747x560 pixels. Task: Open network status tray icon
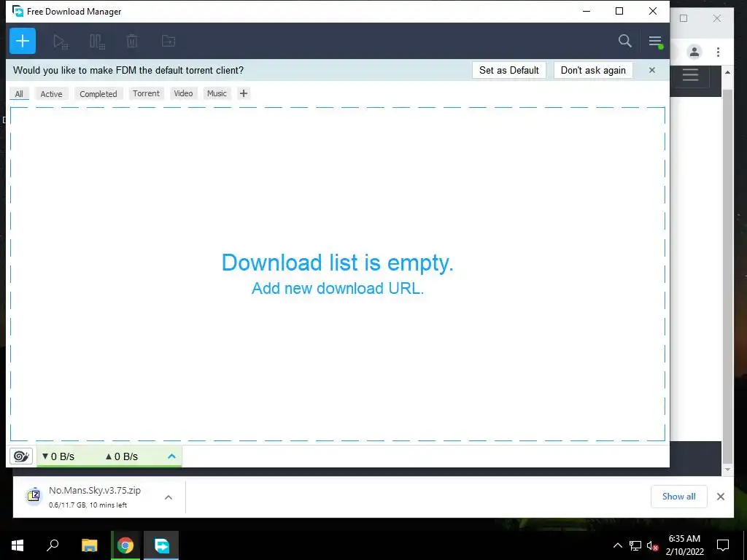click(635, 545)
